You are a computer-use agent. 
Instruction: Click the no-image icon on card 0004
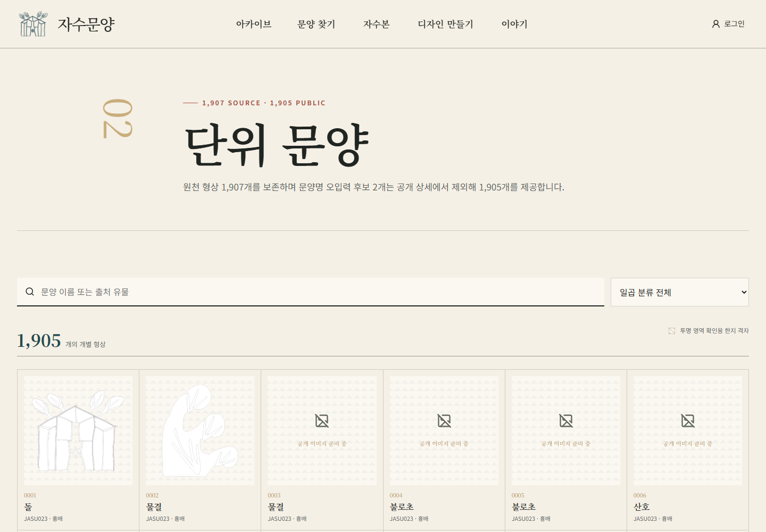444,421
